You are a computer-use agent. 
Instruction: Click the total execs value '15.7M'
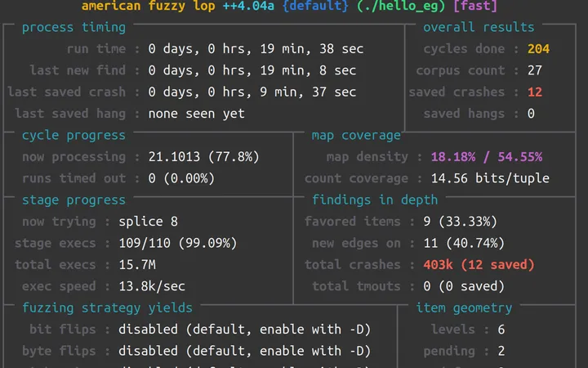(137, 265)
